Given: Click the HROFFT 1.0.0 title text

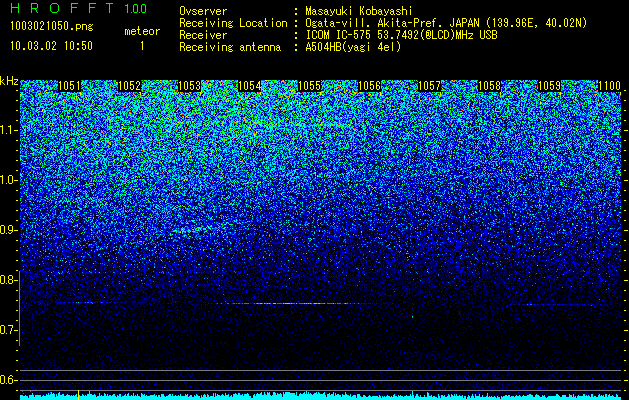Looking at the screenshot, I should (78, 8).
